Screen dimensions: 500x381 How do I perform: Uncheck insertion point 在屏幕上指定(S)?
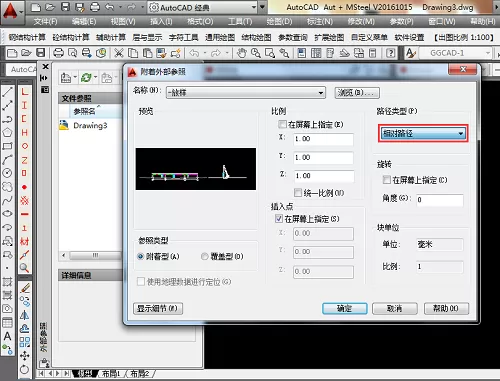point(279,219)
